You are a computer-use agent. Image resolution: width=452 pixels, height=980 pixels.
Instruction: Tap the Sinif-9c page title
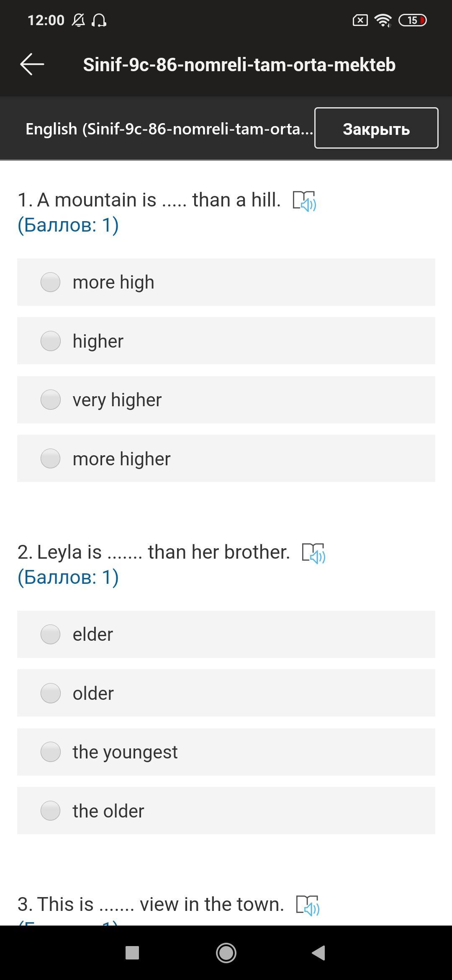tap(239, 64)
